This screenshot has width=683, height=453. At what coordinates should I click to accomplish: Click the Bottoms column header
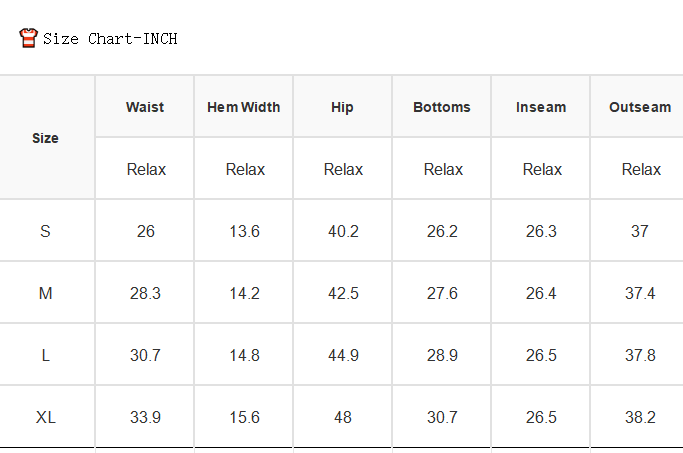(442, 107)
